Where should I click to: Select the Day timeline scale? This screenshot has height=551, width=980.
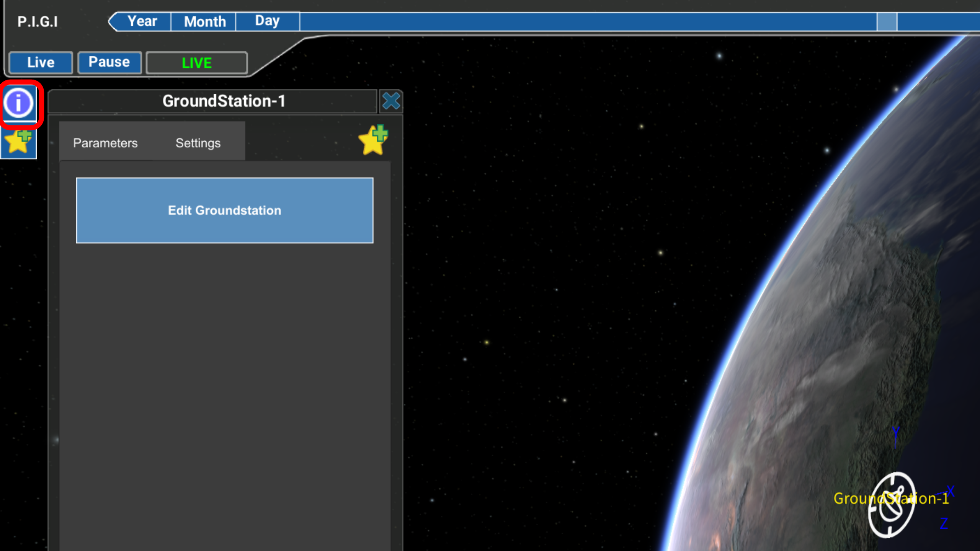(268, 21)
